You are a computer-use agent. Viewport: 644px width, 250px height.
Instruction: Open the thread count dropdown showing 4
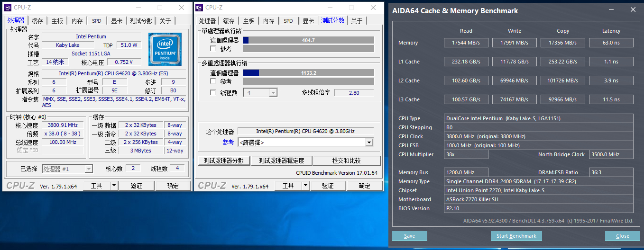tap(260, 93)
